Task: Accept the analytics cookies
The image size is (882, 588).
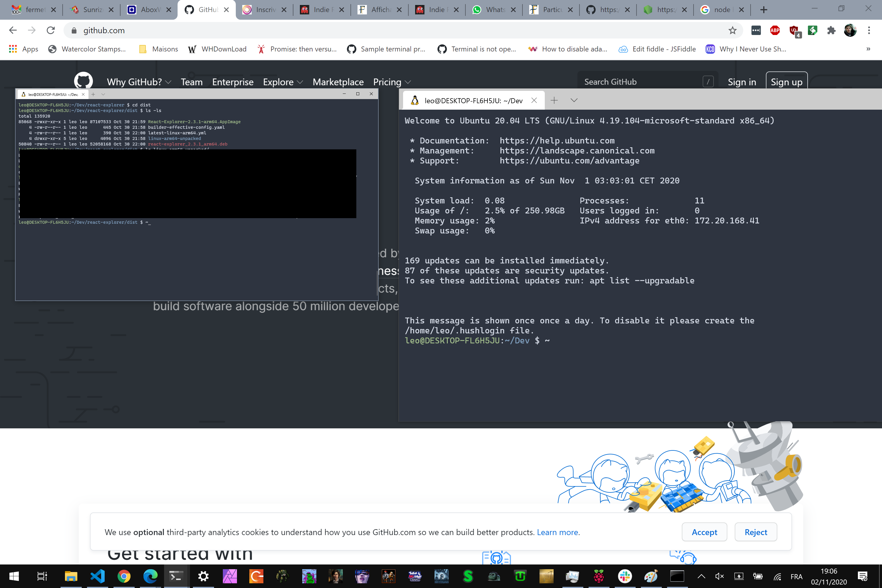Action: tap(704, 532)
